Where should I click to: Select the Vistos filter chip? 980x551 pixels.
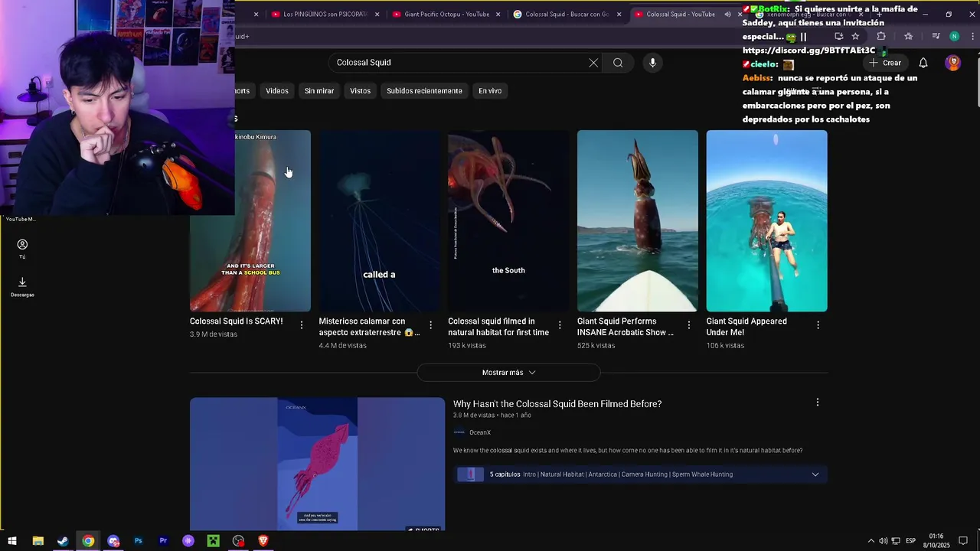click(x=360, y=91)
